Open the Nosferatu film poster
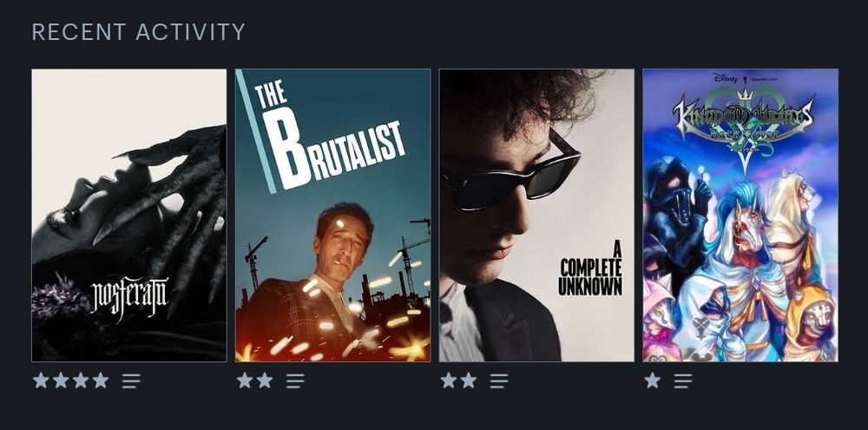The width and height of the screenshot is (868, 430). pos(129,215)
